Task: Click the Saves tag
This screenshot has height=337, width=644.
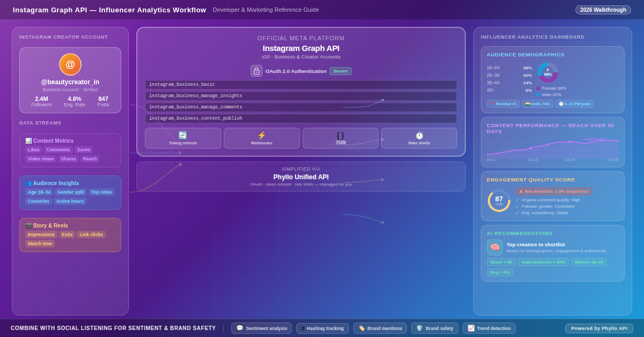Action: click(x=84, y=150)
